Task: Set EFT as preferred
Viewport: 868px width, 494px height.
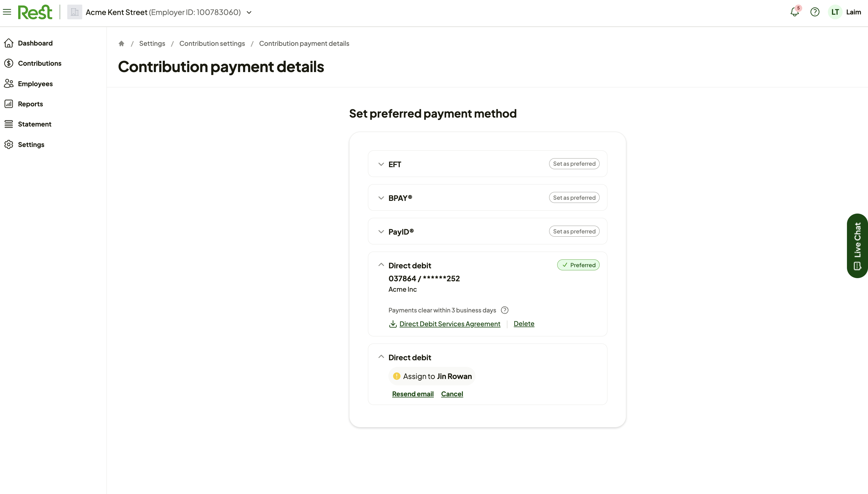Action: point(574,163)
